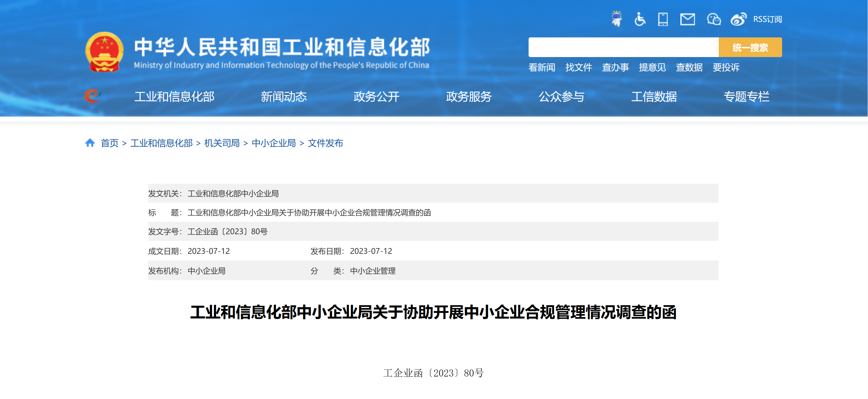Select the 政务服务 menu item
The image size is (868, 399).
coord(469,97)
